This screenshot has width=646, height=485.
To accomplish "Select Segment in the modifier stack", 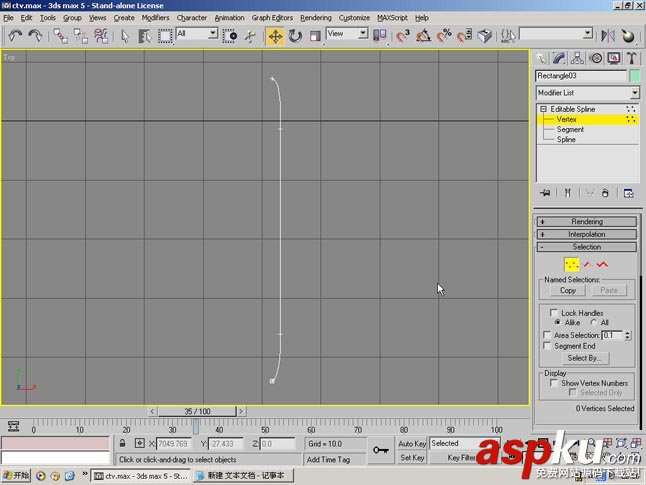I will (570, 129).
